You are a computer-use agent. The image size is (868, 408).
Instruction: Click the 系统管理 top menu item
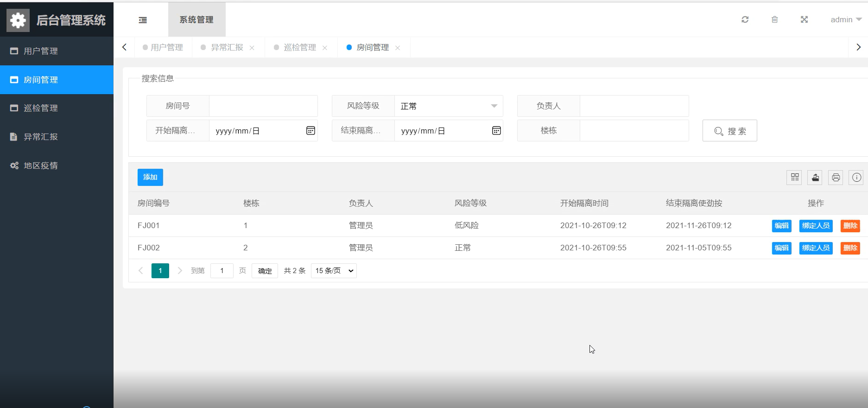196,19
